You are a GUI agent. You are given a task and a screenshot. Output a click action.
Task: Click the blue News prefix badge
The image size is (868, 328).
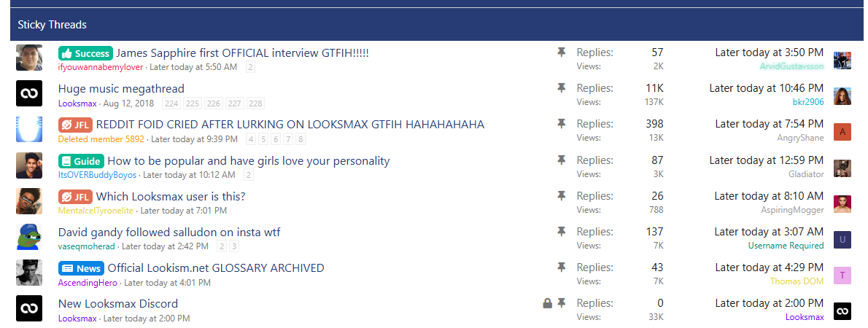point(81,268)
